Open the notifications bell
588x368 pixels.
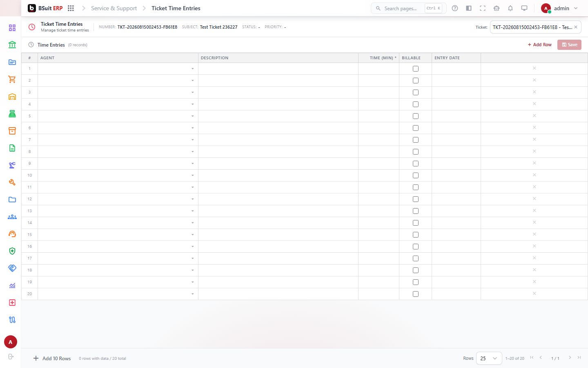click(510, 8)
